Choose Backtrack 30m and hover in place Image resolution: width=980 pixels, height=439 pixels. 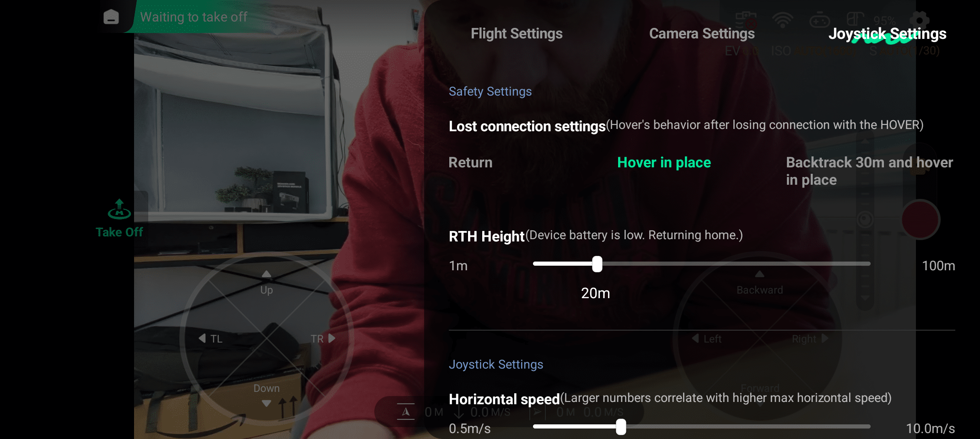point(869,171)
